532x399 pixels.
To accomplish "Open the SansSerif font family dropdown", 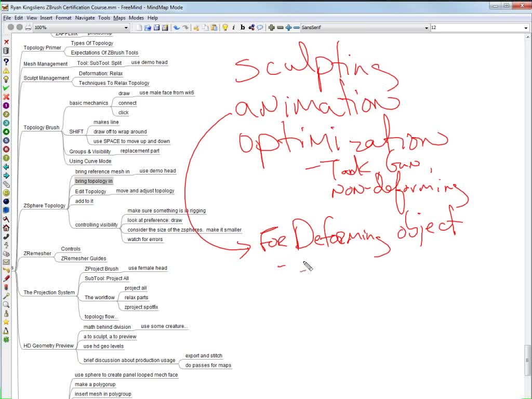I will (365, 28).
